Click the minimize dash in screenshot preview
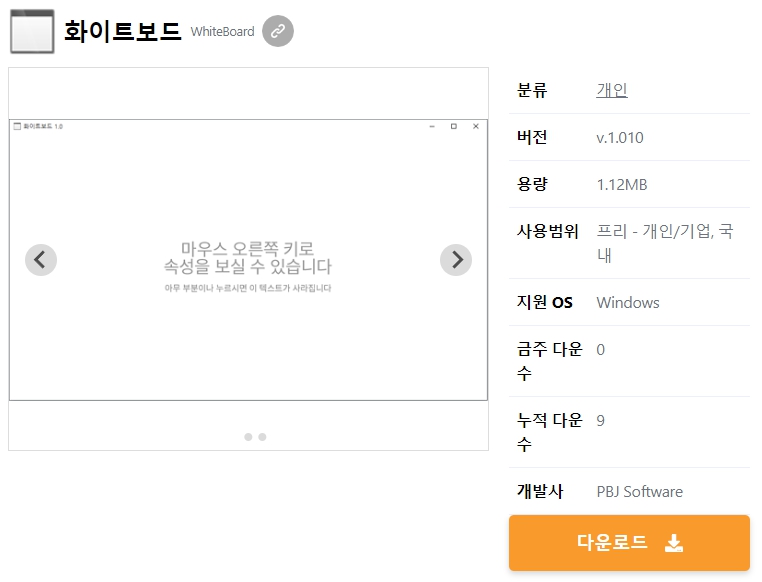This screenshot has width=762, height=582. pos(432,126)
